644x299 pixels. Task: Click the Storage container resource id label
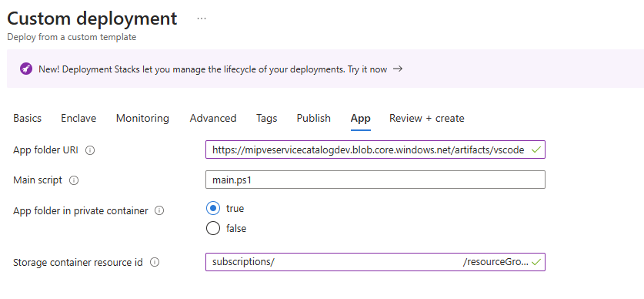[x=78, y=263]
